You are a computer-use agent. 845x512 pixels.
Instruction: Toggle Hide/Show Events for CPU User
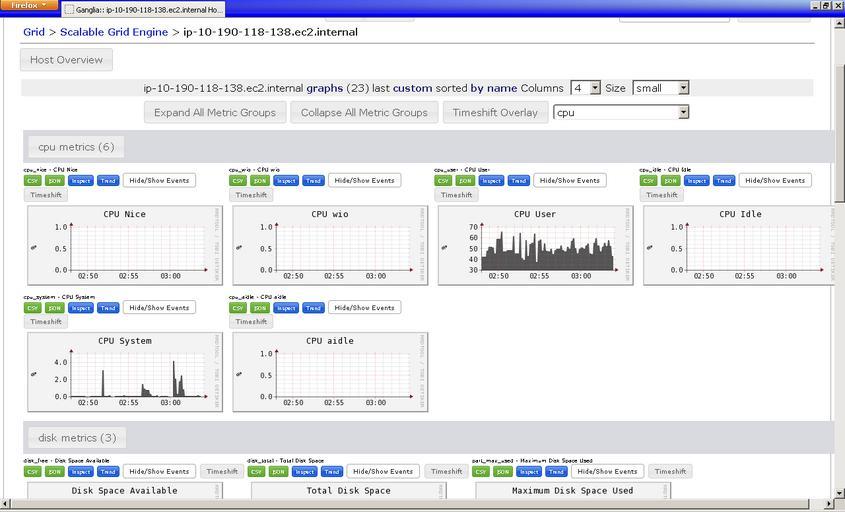coord(567,181)
